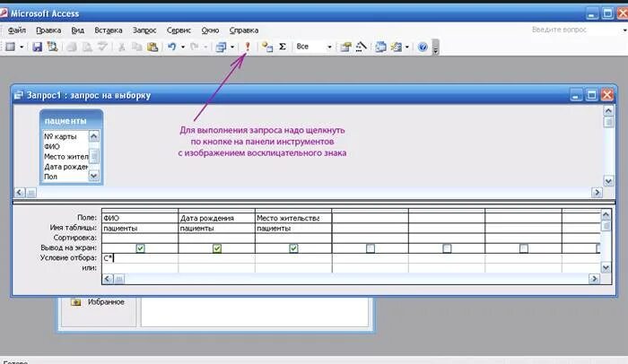Select Дата рожден field in пациенты list
The width and height of the screenshot is (628, 364).
tap(65, 167)
